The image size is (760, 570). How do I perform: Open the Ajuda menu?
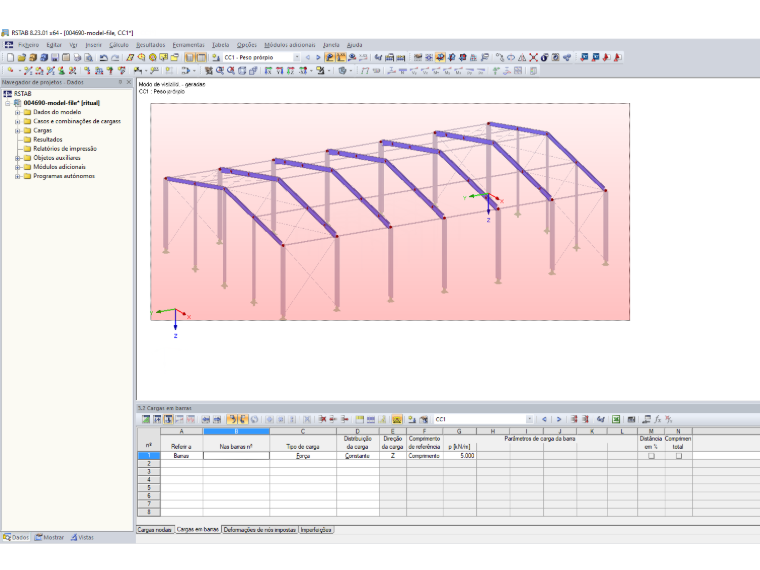pos(354,45)
